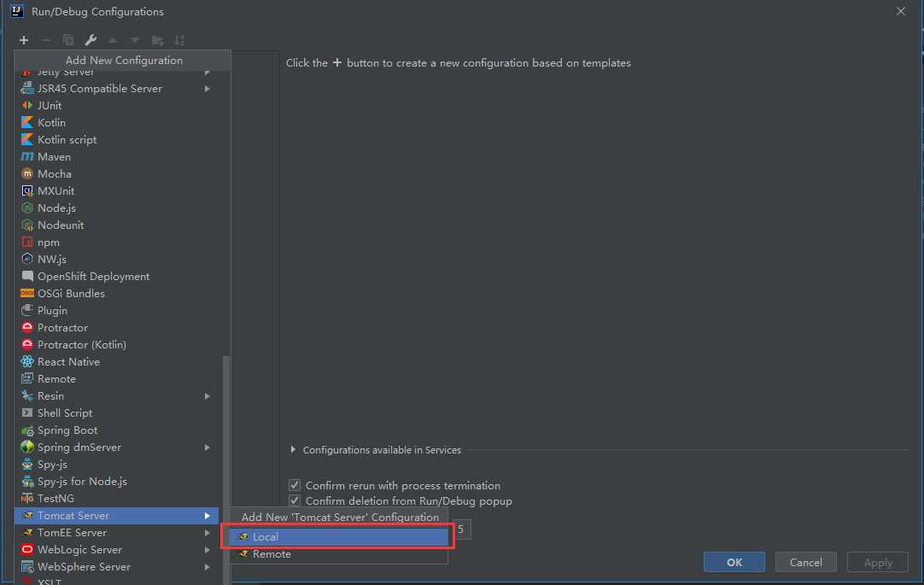Click the Node.js icon in list
The width and height of the screenshot is (924, 585).
[27, 208]
